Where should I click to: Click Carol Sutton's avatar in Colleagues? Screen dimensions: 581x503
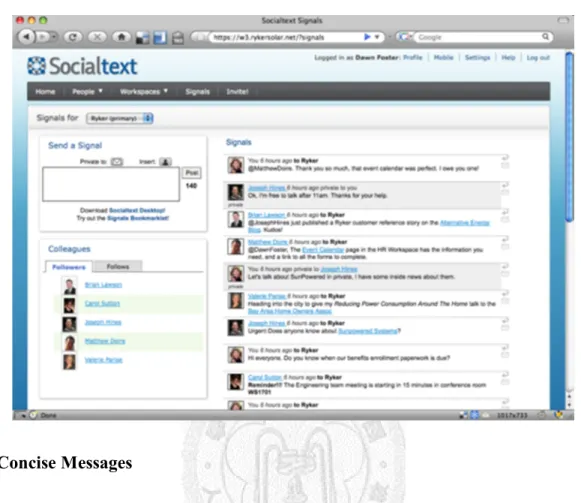pyautogui.click(x=69, y=305)
